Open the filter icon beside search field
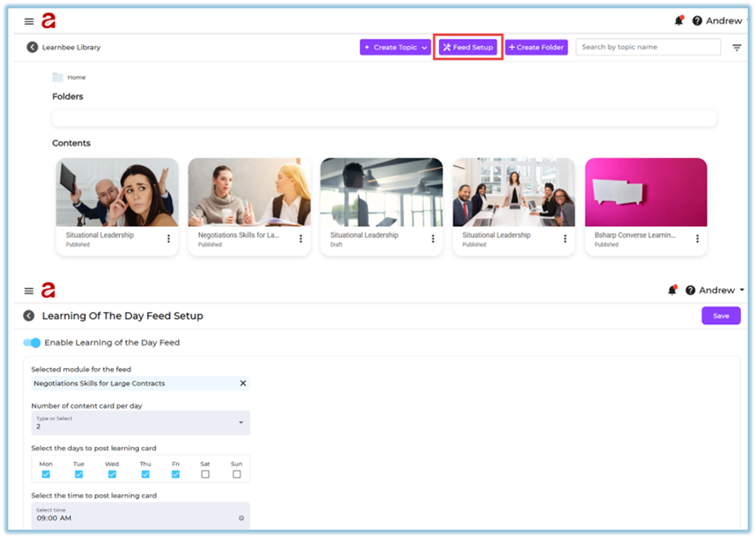The width and height of the screenshot is (756, 538). [x=736, y=48]
